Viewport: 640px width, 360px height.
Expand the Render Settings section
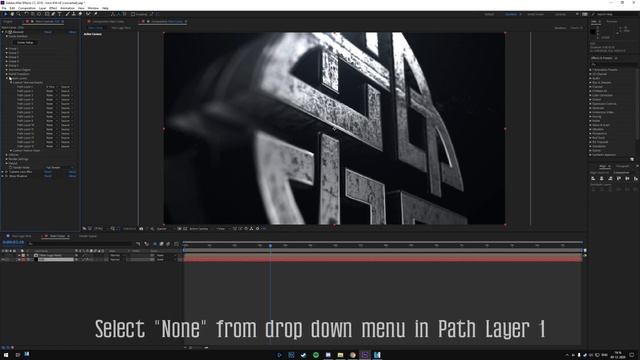coord(7,159)
